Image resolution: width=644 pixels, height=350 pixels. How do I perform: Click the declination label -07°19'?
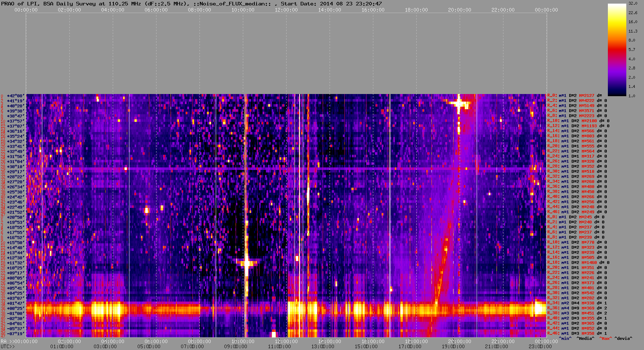[x=16, y=334]
